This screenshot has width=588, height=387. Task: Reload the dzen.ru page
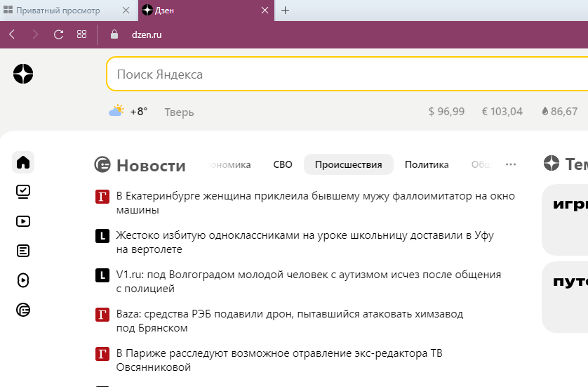[58, 34]
